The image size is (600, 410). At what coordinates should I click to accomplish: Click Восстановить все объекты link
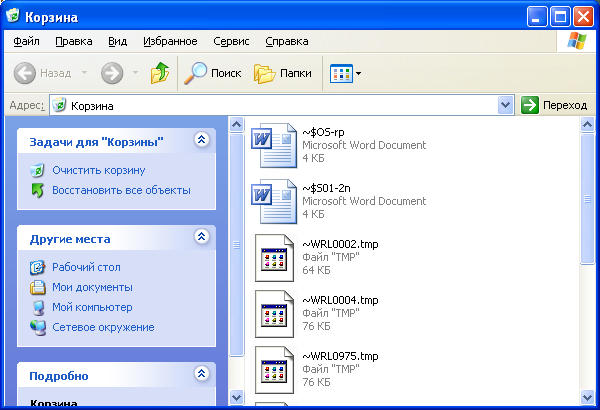[121, 190]
